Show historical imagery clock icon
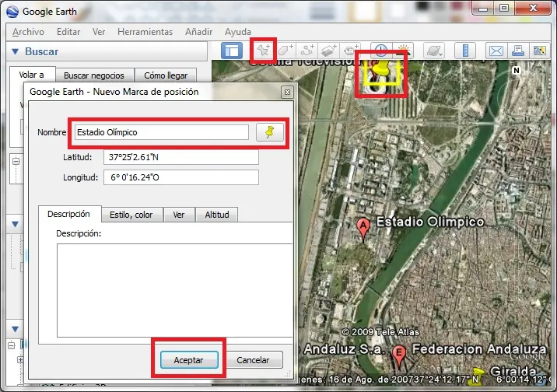Viewport: 557px width, 392px height. [381, 50]
